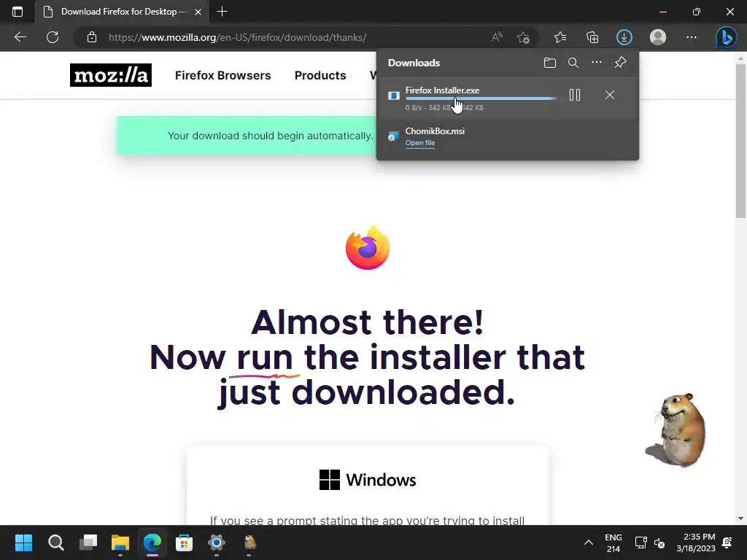Image resolution: width=747 pixels, height=560 pixels.
Task: Open the ENG language indicator
Action: 613,542
